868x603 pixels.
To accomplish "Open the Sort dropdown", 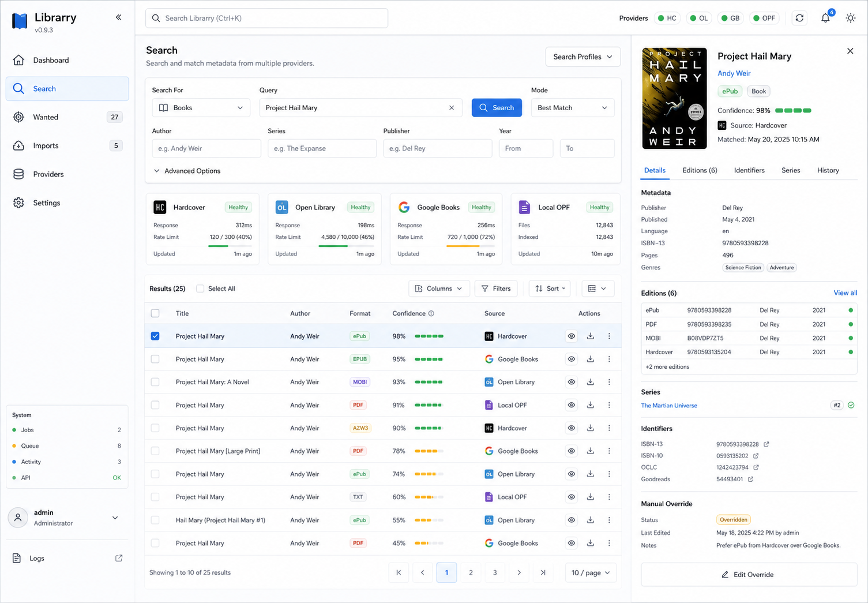I will (x=550, y=289).
